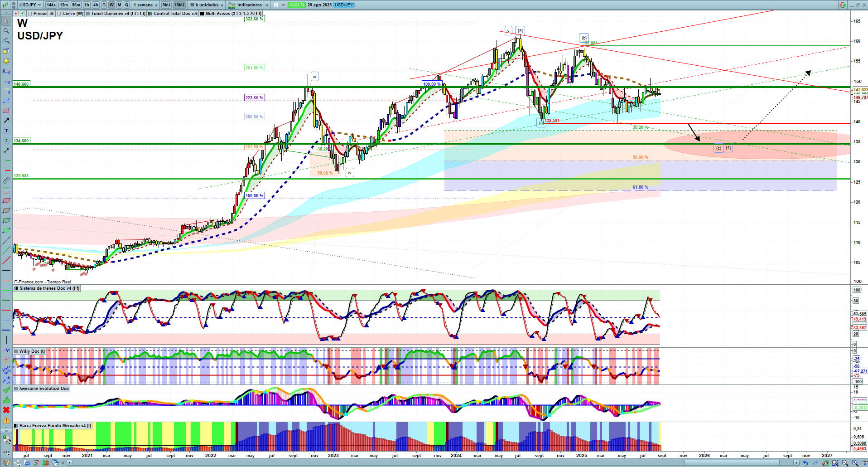The image size is (868, 467).
Task: Click the undo arrow at bottom right
Action: [x=805, y=463]
